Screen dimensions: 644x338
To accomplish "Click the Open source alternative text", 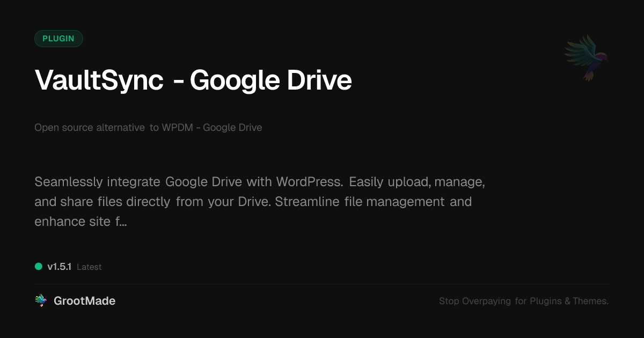I will click(90, 128).
